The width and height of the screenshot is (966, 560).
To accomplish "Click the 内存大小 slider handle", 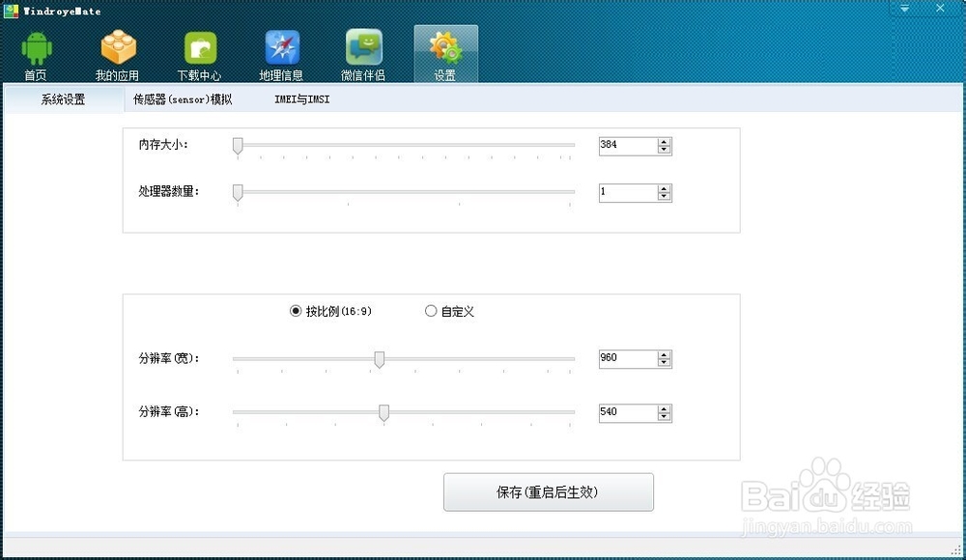I will pos(238,146).
